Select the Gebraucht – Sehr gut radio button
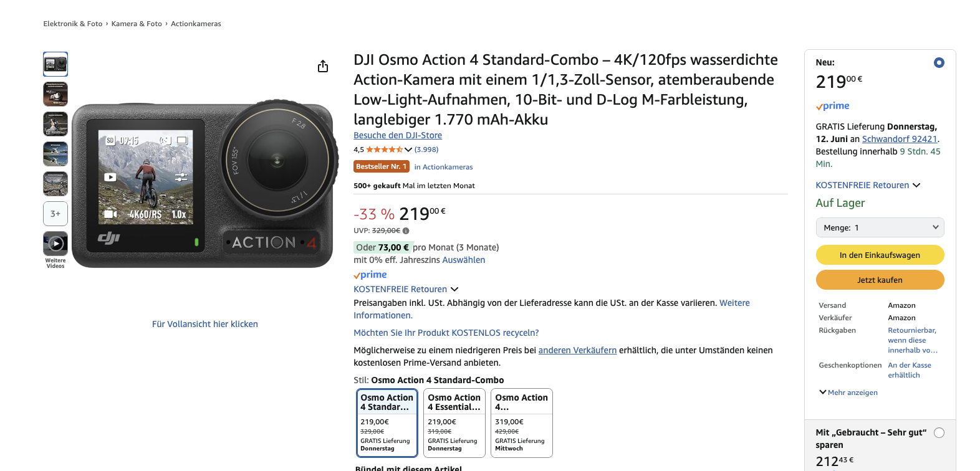Viewport: 980px width, 471px height. click(x=939, y=432)
